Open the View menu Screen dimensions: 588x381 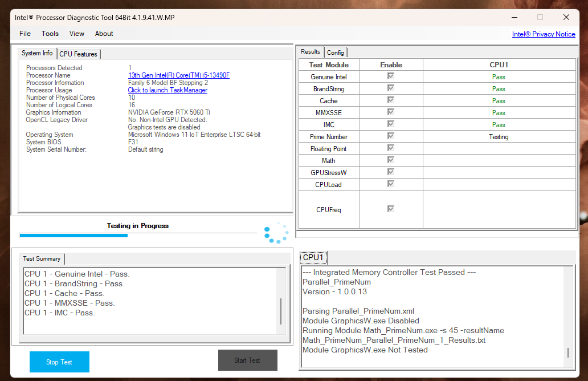[76, 34]
